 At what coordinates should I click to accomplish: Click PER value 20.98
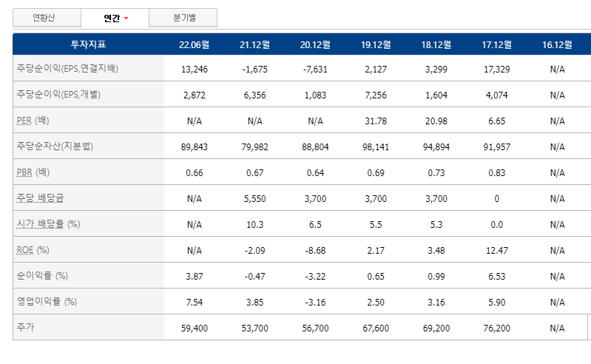pyautogui.click(x=436, y=121)
